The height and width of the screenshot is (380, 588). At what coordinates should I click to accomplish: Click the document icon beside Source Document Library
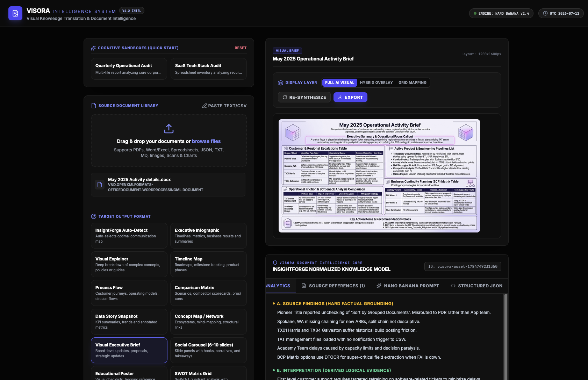point(94,106)
